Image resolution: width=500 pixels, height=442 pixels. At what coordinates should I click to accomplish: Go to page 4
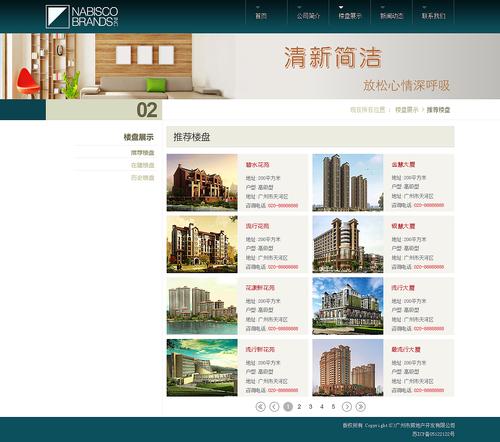coord(322,407)
